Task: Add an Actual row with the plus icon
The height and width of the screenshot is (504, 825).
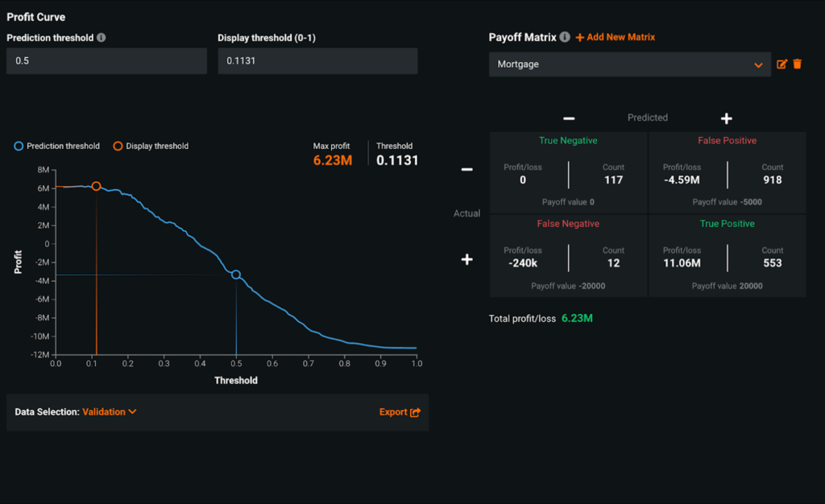Action: tap(466, 259)
